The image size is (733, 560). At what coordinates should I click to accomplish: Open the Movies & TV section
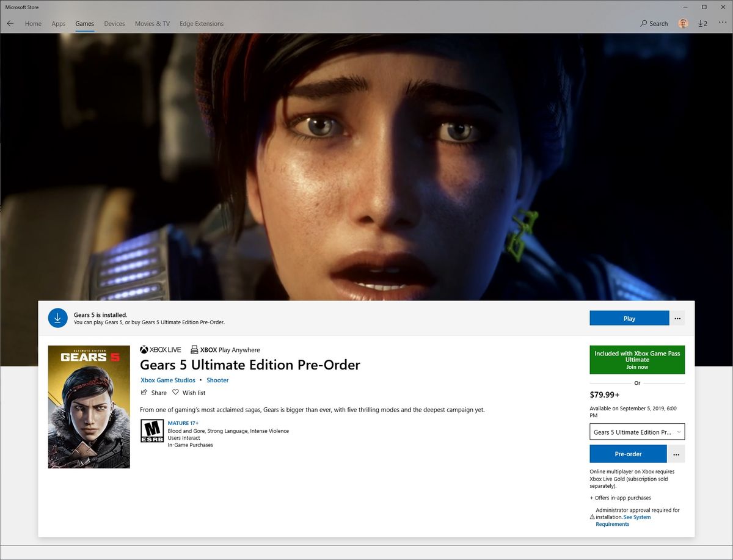[x=152, y=24]
